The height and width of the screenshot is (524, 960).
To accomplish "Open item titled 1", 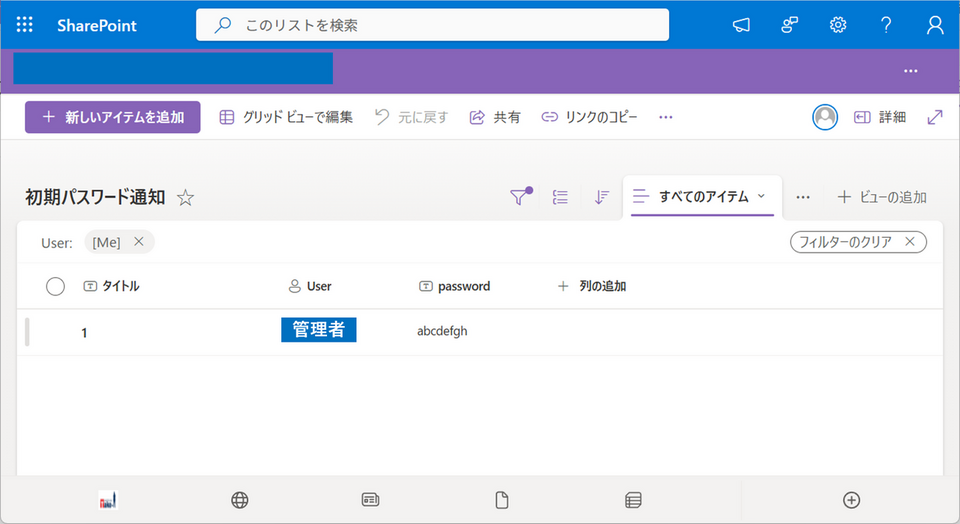I will point(84,333).
